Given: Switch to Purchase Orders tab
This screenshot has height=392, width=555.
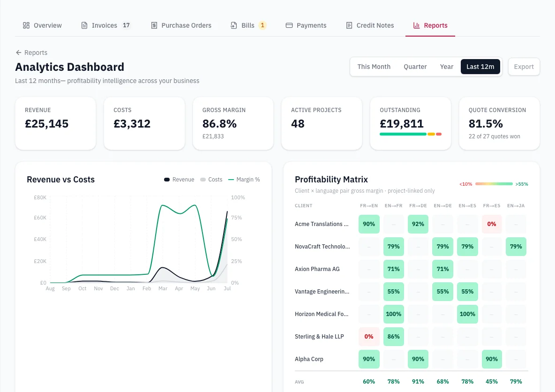Looking at the screenshot, I should tap(181, 25).
